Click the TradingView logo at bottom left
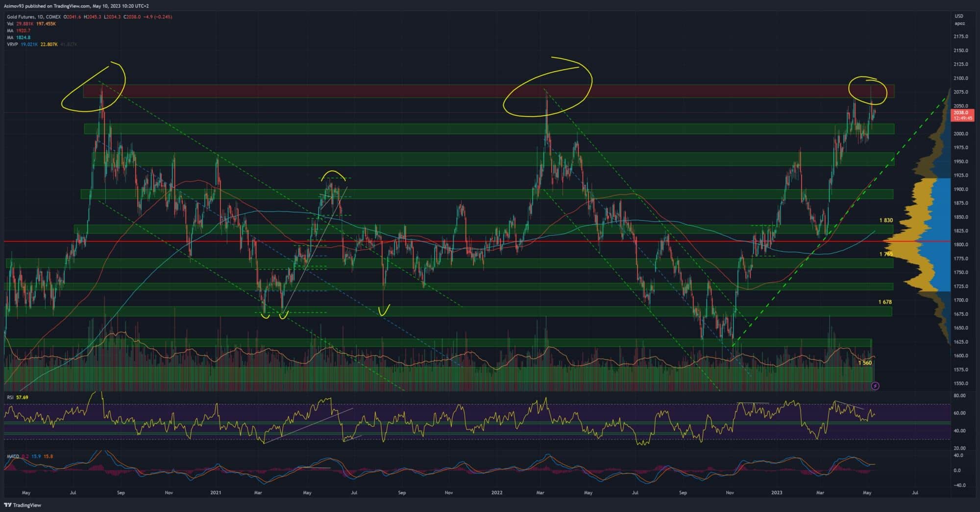The width and height of the screenshot is (980, 512). [x=23, y=505]
